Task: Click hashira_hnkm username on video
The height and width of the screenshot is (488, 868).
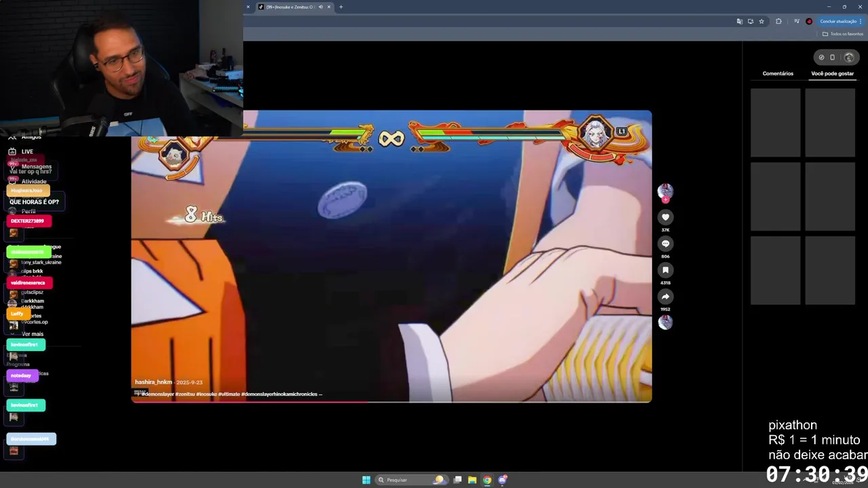Action: coord(153,382)
